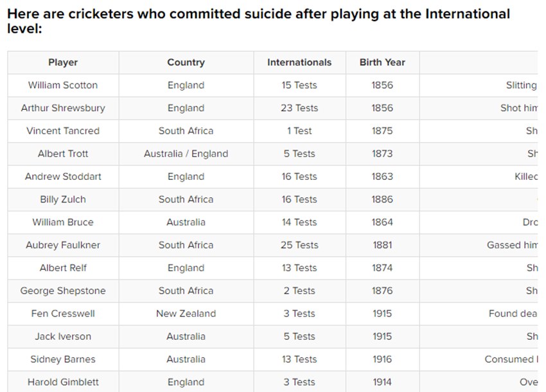Click the Billy Zulch player cell
This screenshot has width=546, height=392.
point(63,199)
